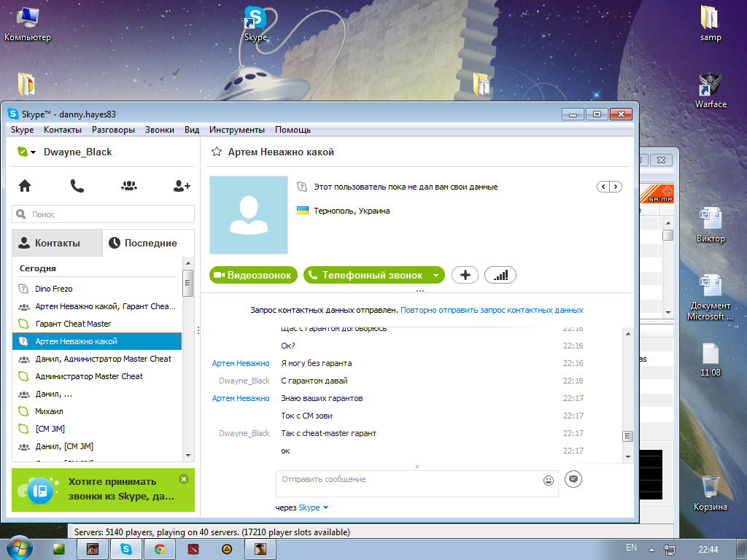
Task: Expand the profile panel dots handle
Action: coord(419,290)
